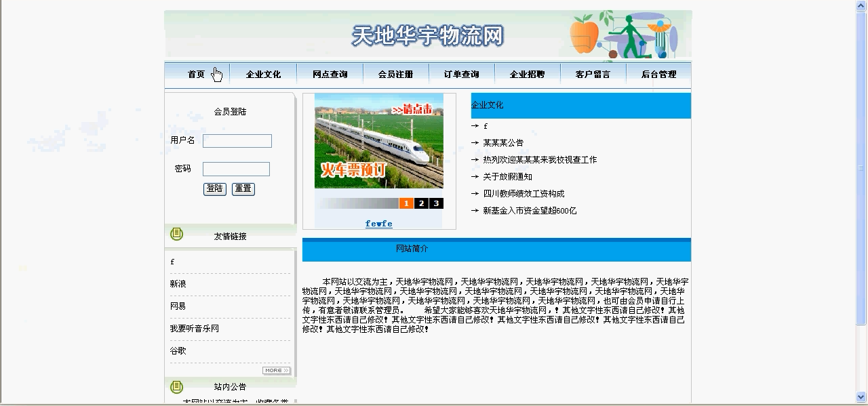
Task: Open the 企业招聘 navigation item
Action: click(x=527, y=75)
